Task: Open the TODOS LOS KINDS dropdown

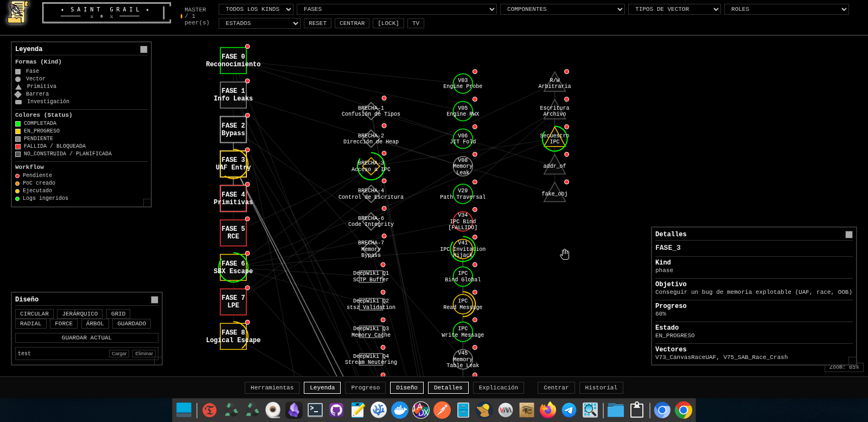Action: point(256,9)
